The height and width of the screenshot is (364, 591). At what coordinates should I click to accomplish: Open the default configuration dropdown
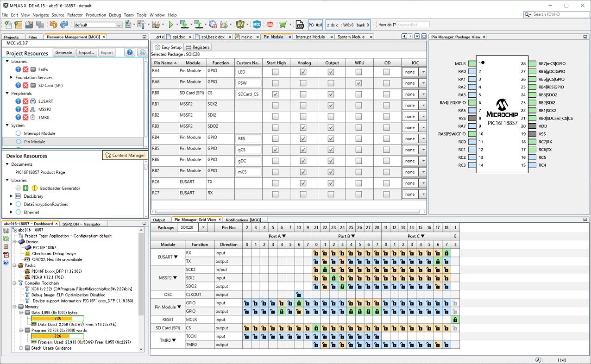coord(118,25)
